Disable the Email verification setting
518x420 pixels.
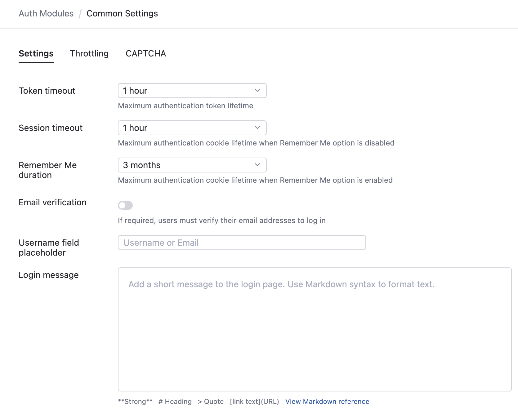125,205
